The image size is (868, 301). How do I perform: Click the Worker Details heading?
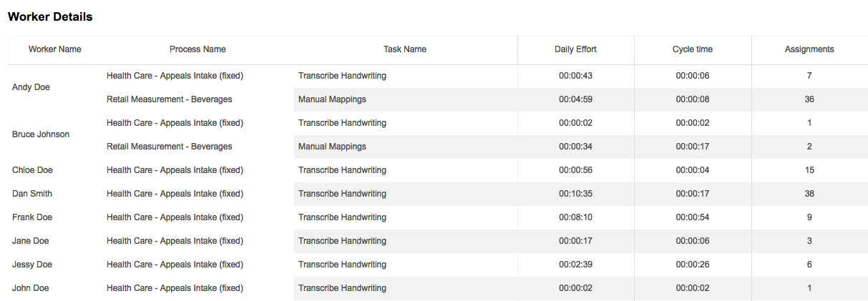pyautogui.click(x=50, y=16)
